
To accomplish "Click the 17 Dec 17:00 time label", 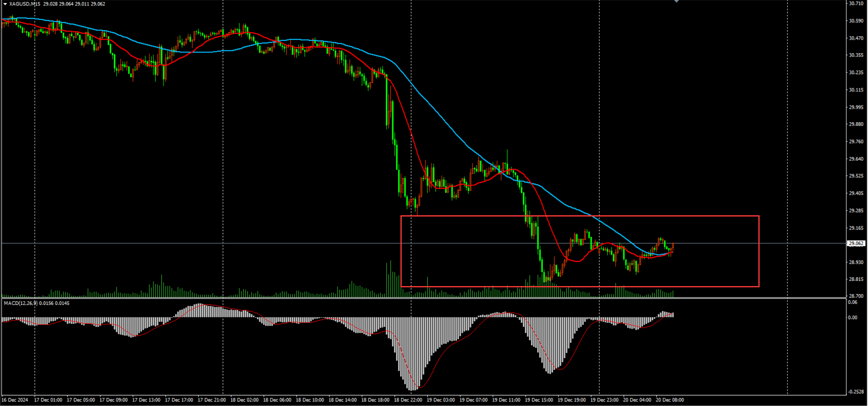I will tap(179, 400).
